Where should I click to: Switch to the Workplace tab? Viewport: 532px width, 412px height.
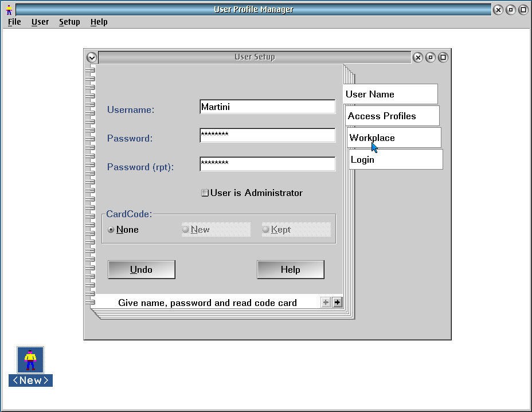pos(394,138)
